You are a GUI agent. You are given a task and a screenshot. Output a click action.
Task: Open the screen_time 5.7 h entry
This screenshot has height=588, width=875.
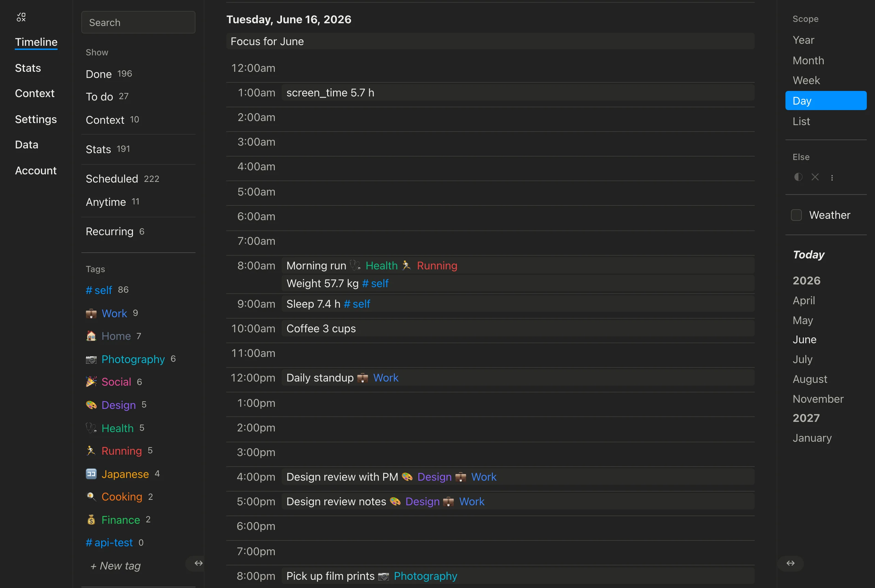518,93
